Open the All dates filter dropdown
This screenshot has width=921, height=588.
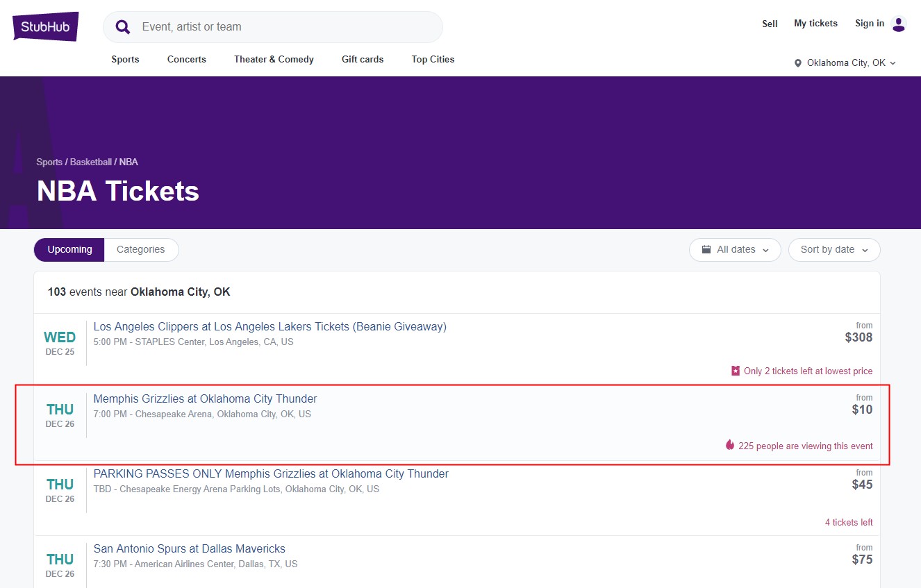pos(735,250)
